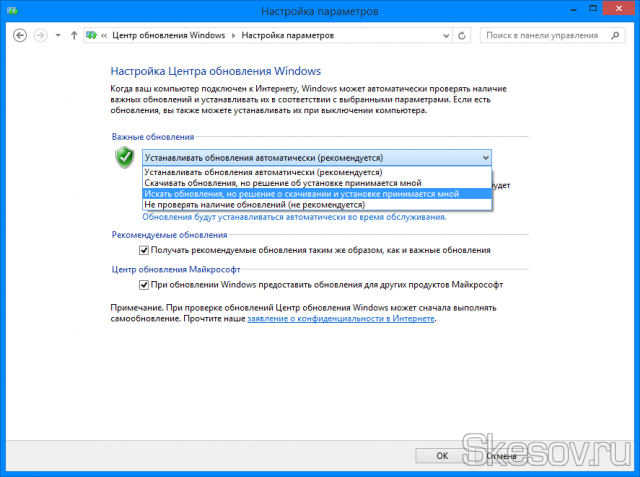Uncheck the other Microsoft products updates checkbox

point(144,285)
